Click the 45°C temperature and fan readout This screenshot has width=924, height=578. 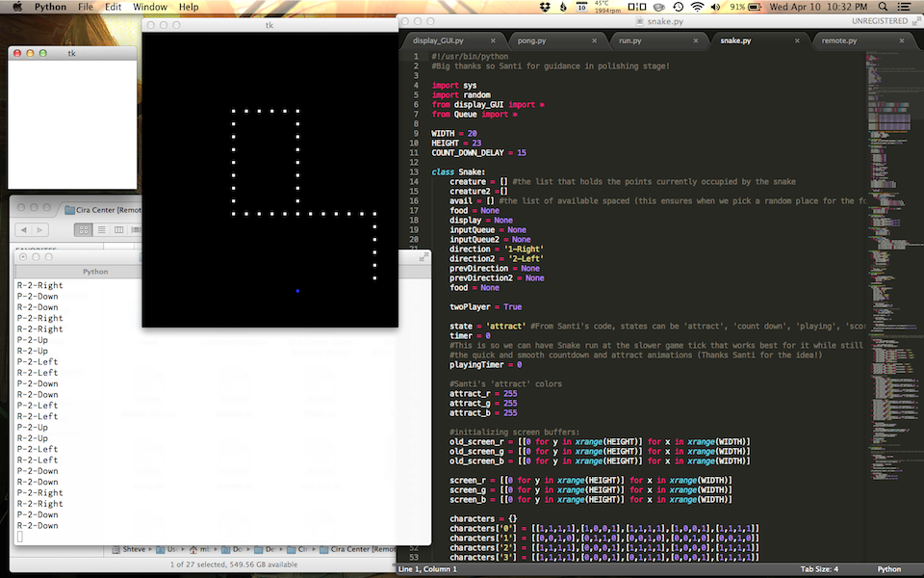point(607,7)
